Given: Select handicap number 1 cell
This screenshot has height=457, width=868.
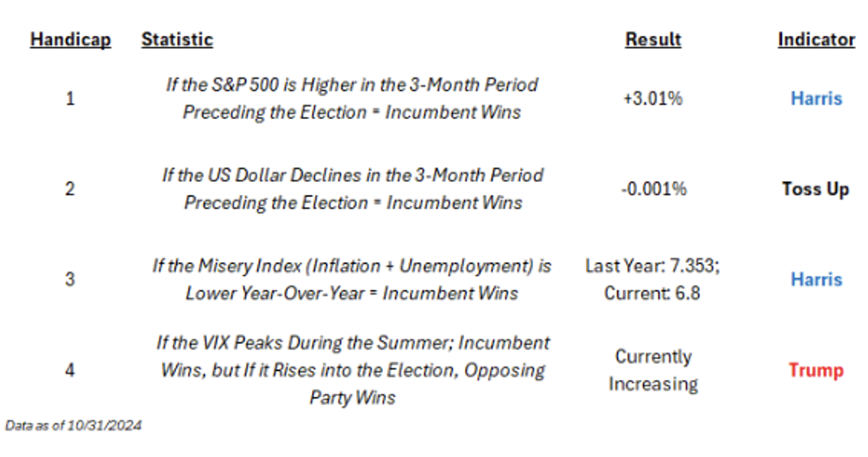Looking at the screenshot, I should point(70,98).
